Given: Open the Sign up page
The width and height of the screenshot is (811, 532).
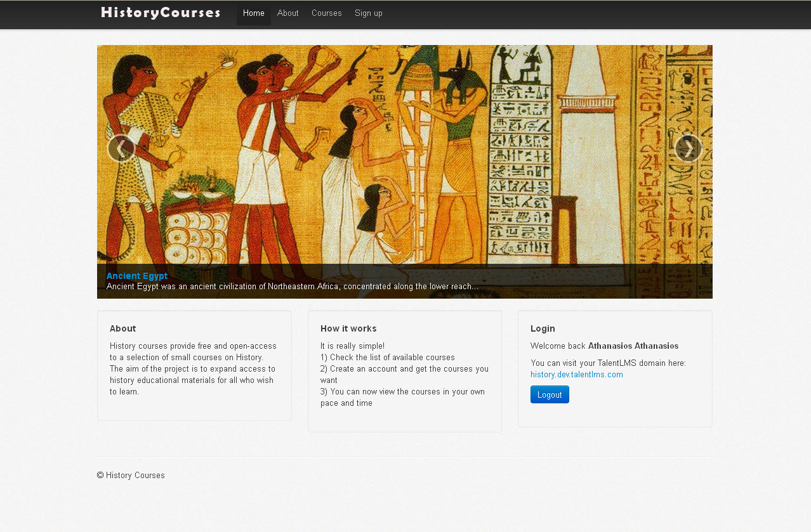Looking at the screenshot, I should point(369,13).
